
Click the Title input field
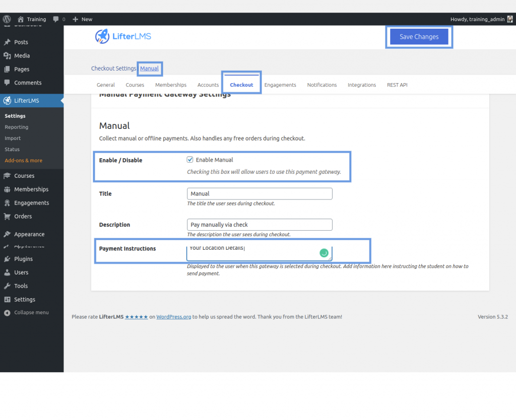[260, 194]
